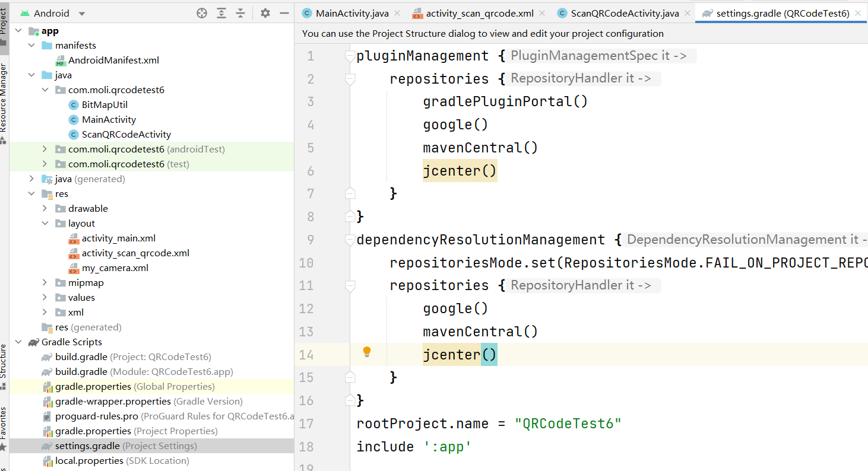Switch to activity_scan_qrcode.xml tab
Image resolution: width=868 pixels, height=471 pixels.
click(479, 13)
